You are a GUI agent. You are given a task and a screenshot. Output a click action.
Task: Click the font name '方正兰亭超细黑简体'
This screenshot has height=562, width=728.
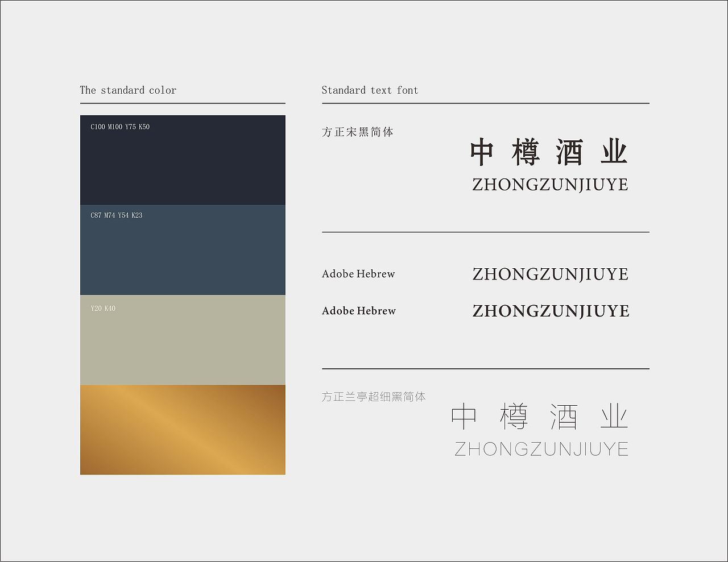pos(374,397)
